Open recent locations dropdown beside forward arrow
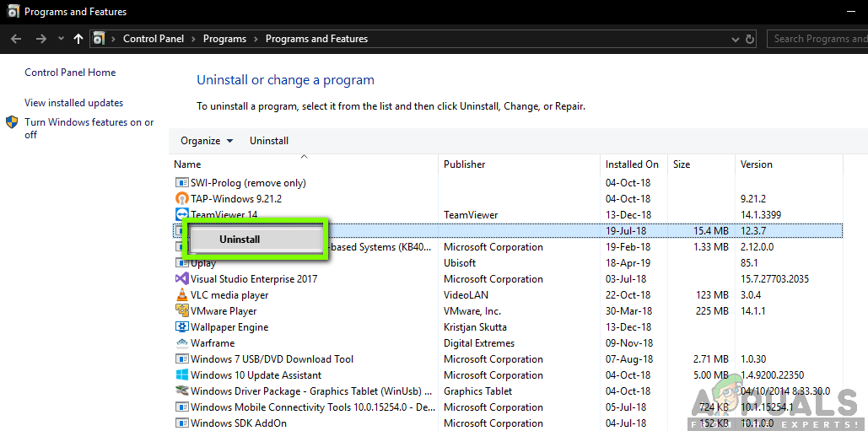Screen dimensions: 868x431 coord(61,39)
